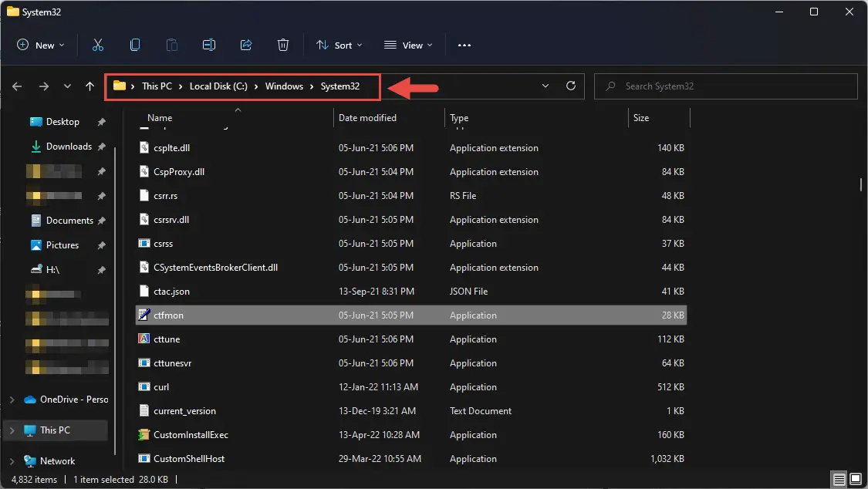This screenshot has width=868, height=489.
Task: Open Pictures in Quick access
Action: pyautogui.click(x=62, y=245)
